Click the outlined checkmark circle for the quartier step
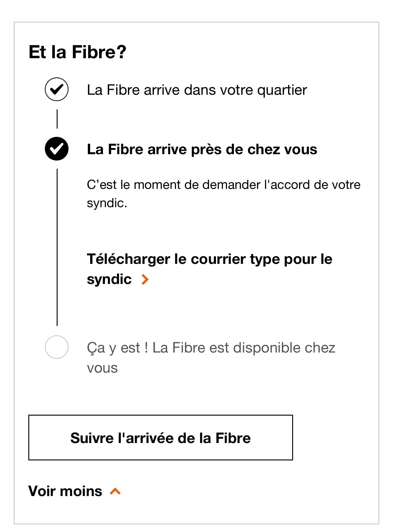 coord(57,90)
